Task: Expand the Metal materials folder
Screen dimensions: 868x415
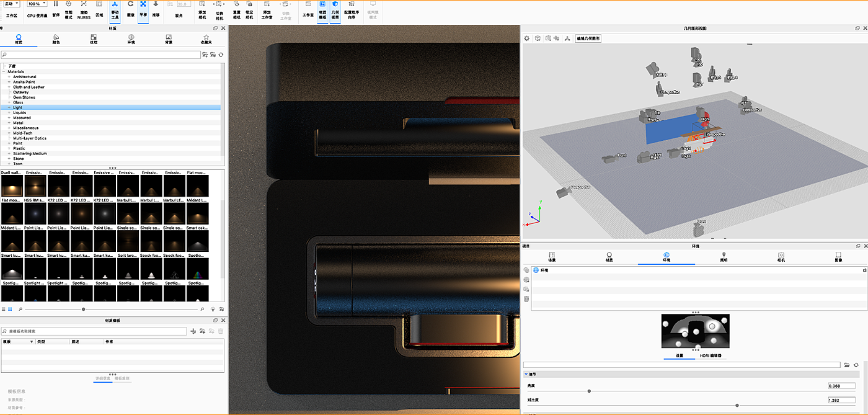Action: [x=9, y=123]
